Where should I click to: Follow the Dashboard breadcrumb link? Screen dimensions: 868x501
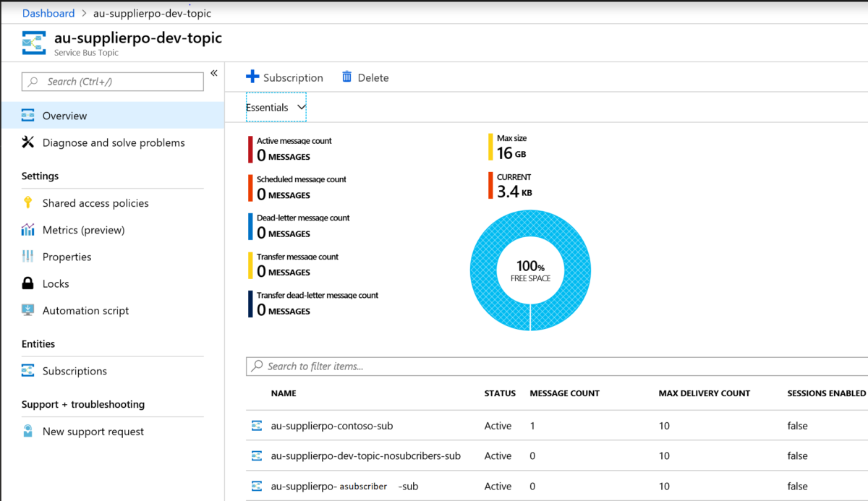(48, 12)
